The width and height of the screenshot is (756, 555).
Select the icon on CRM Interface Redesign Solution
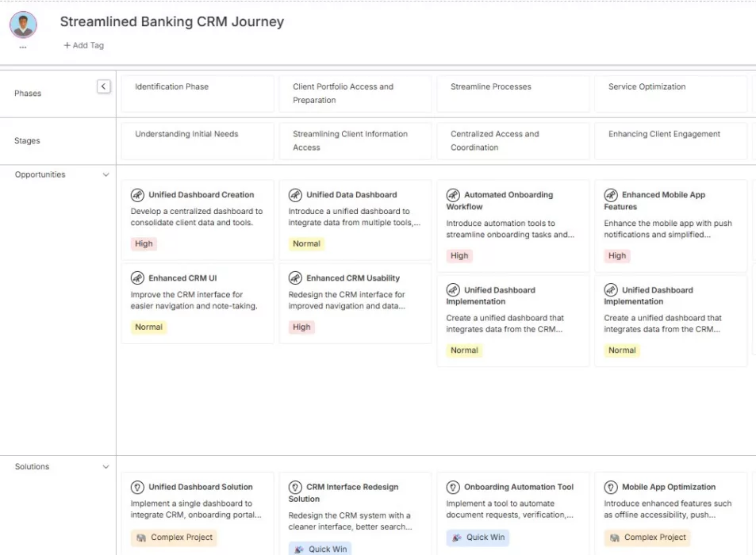294,487
